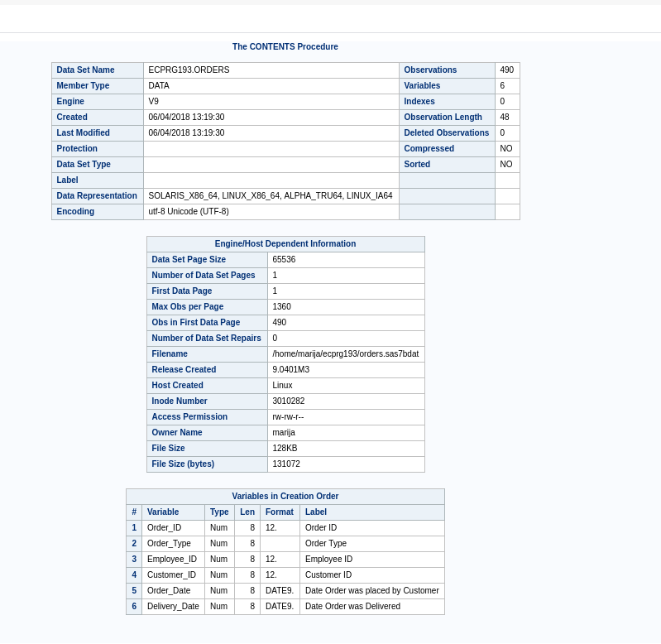Select the Encoding value utf-8 Unicode
Screen dimensions: 661x644
click(189, 212)
